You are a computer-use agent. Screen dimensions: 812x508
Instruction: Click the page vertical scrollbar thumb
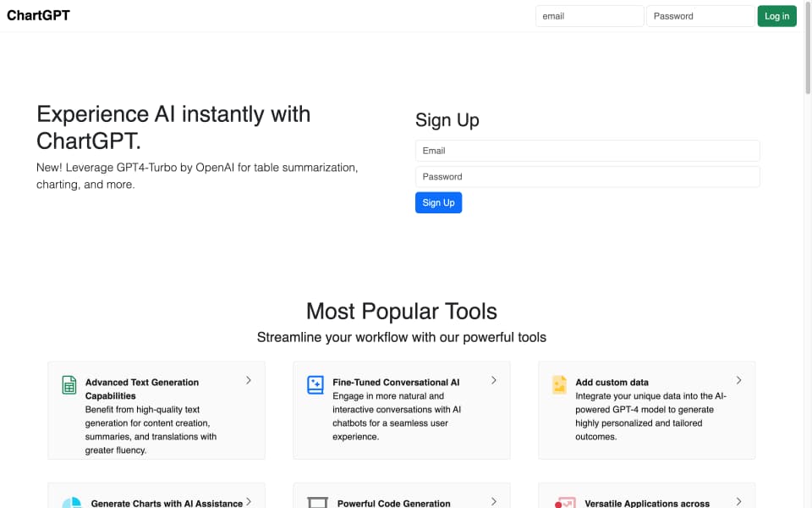[x=807, y=47]
